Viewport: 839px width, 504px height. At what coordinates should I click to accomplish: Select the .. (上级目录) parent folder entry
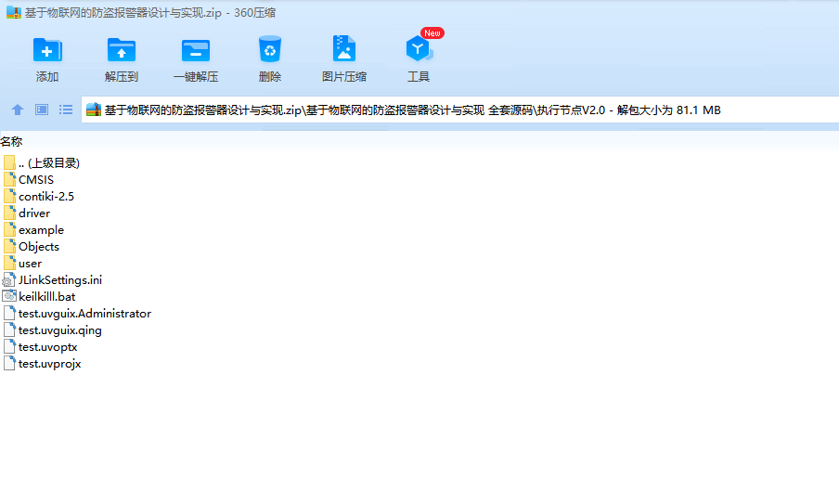pos(41,162)
